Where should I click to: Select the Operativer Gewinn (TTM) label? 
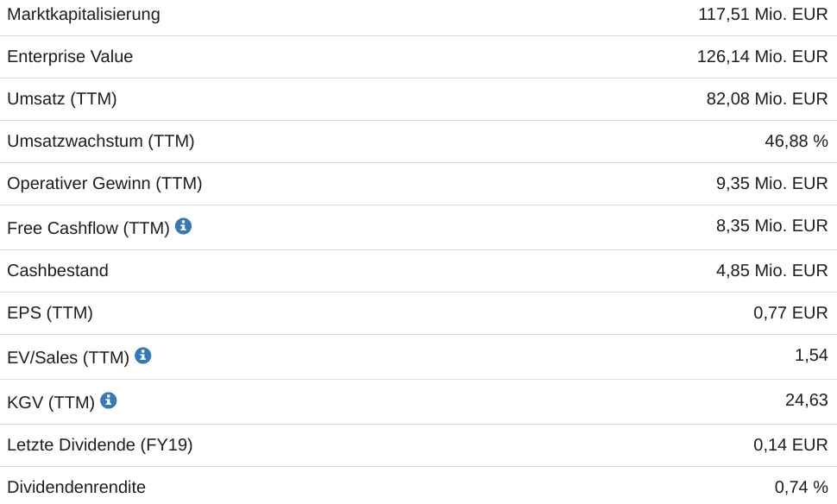tap(104, 184)
